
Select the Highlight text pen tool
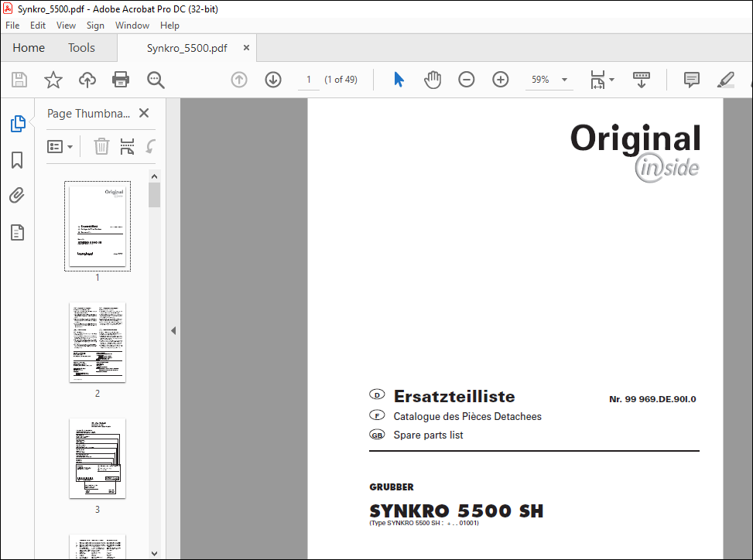726,80
